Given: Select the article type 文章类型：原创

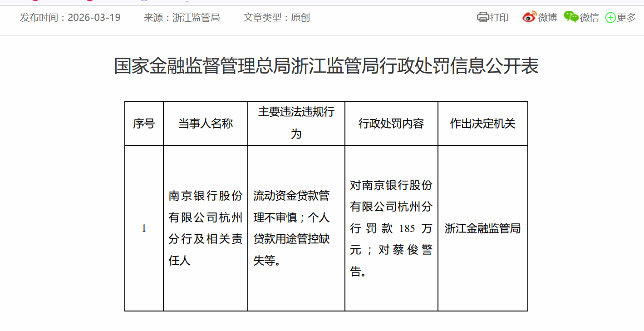Looking at the screenshot, I should (x=276, y=18).
